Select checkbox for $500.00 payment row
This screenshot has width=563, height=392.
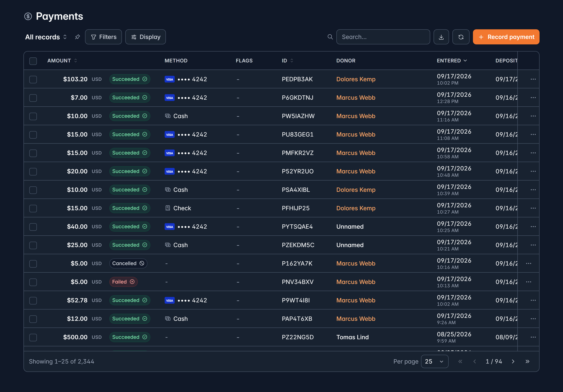point(33,337)
